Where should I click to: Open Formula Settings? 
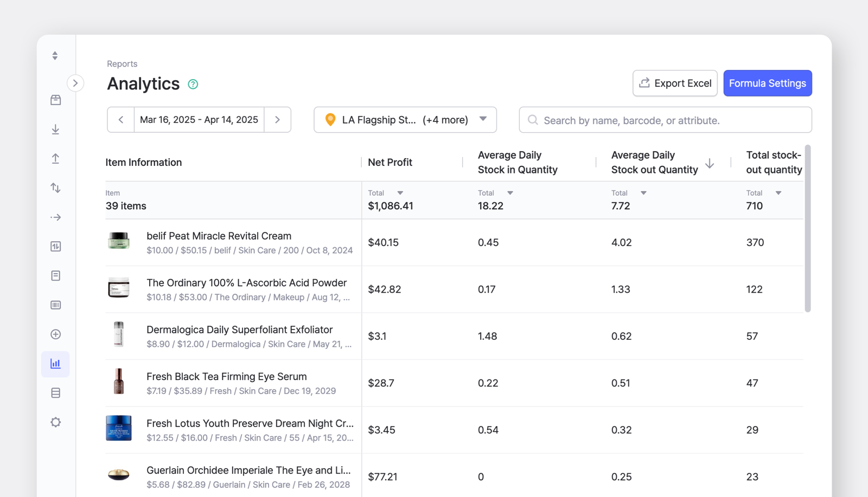click(767, 83)
